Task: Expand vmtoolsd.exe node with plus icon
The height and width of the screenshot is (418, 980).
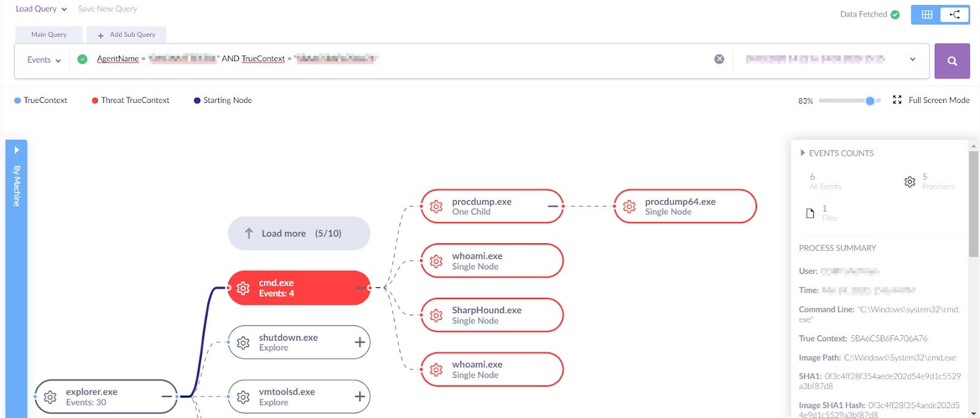Action: pyautogui.click(x=360, y=397)
